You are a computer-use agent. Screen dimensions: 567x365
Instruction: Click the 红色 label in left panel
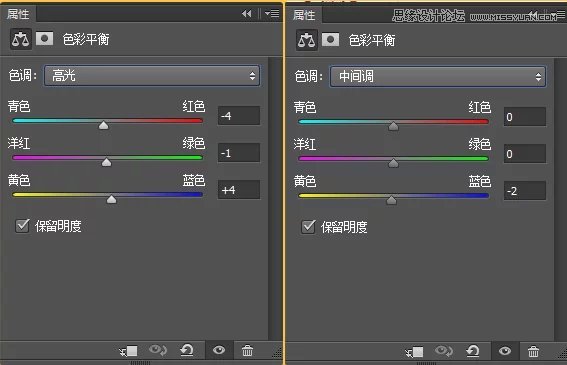[x=193, y=106]
